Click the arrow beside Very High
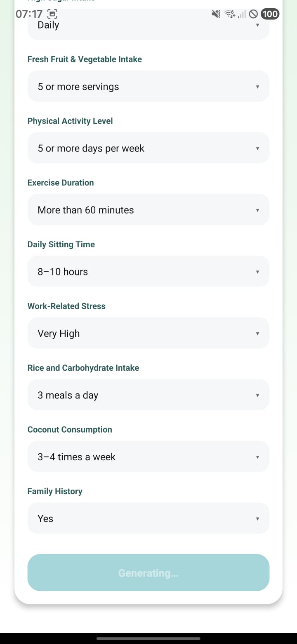This screenshot has height=644, width=297. pyautogui.click(x=257, y=333)
